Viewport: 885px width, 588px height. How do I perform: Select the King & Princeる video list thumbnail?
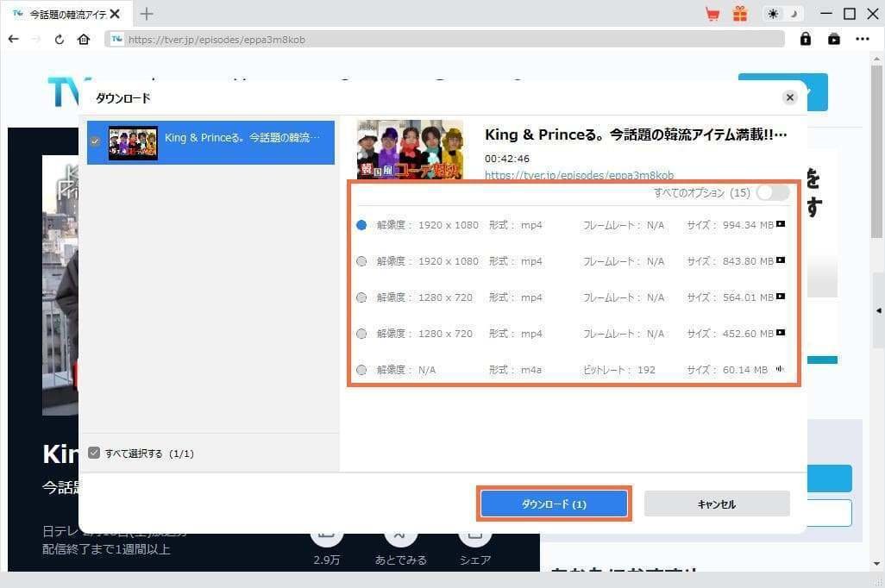133,143
